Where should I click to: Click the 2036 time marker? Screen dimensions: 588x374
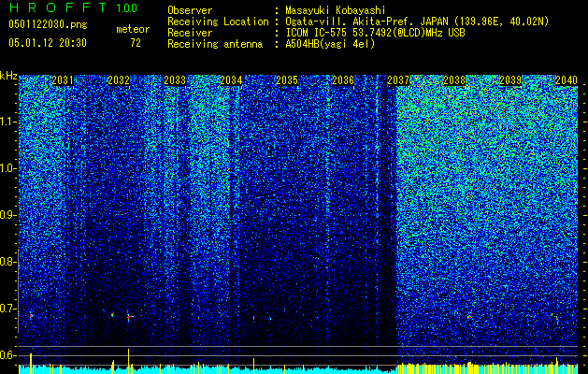343,80
